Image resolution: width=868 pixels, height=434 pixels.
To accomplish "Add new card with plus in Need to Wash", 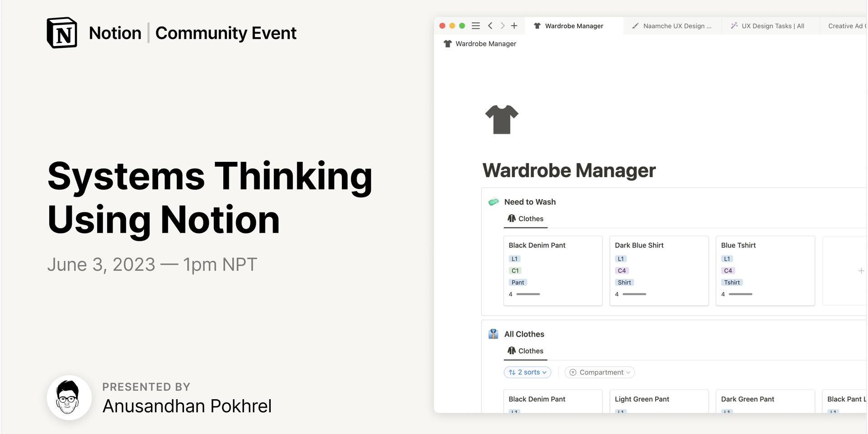I will coord(861,271).
